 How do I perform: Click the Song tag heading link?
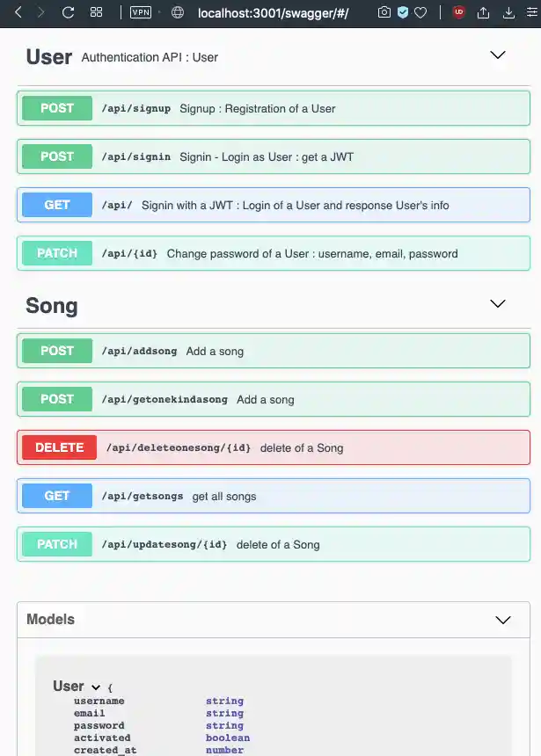point(52,306)
